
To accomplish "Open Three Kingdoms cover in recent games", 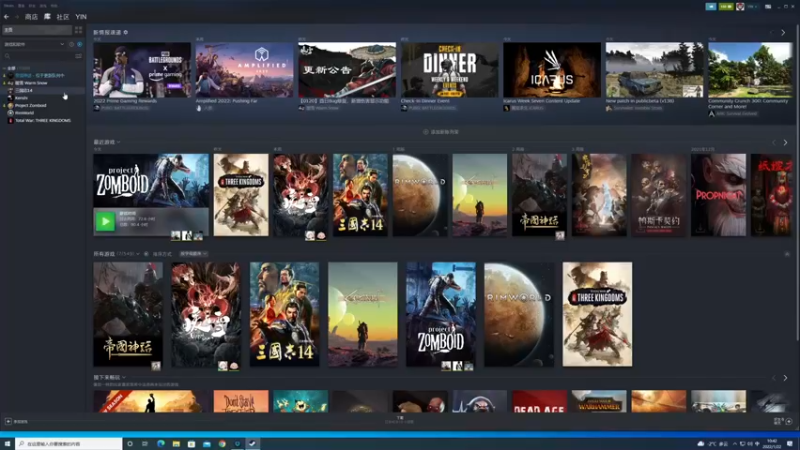I will point(241,195).
